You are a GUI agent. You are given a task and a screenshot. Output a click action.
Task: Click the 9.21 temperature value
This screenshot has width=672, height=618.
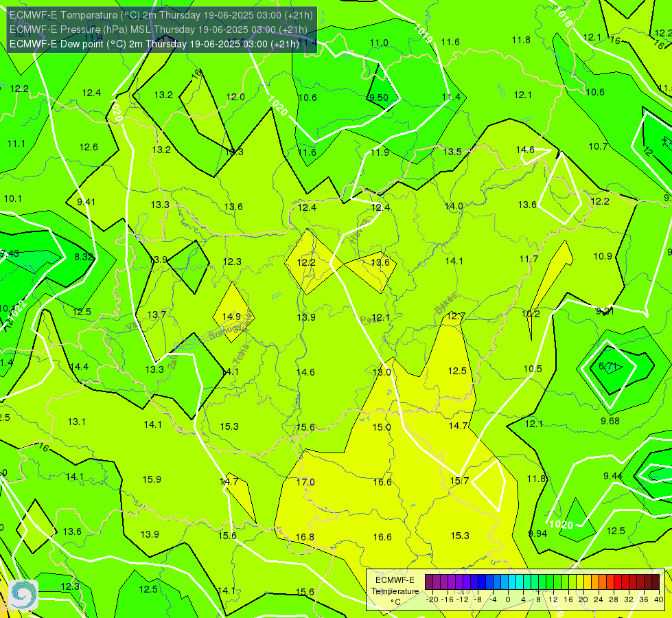coord(605,311)
